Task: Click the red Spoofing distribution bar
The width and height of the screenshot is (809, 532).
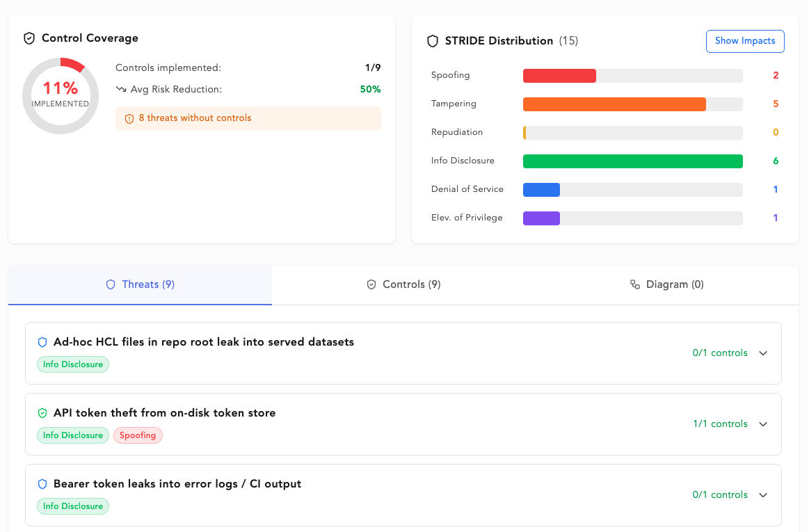Action: (x=559, y=76)
